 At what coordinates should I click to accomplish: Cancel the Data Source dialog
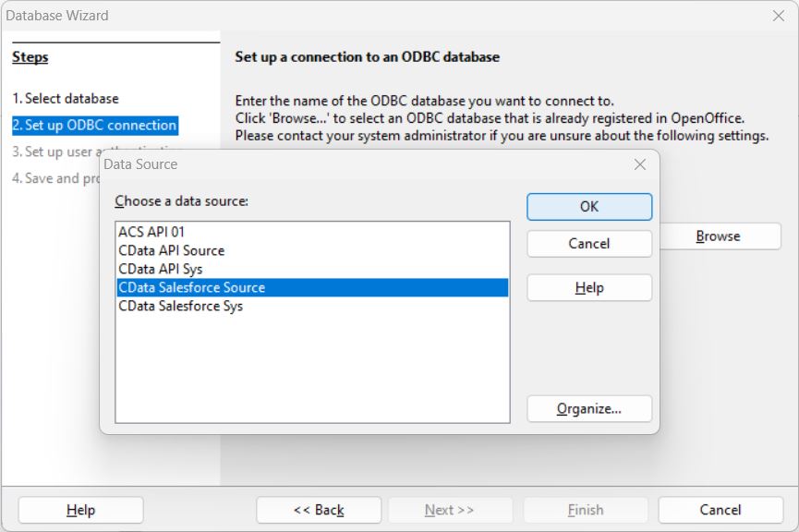[x=589, y=244]
